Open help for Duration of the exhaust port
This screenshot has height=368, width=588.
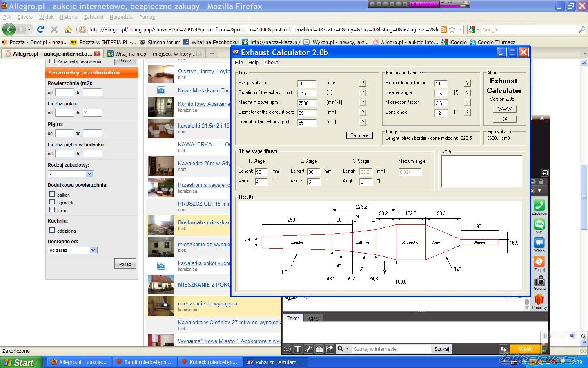(x=363, y=93)
